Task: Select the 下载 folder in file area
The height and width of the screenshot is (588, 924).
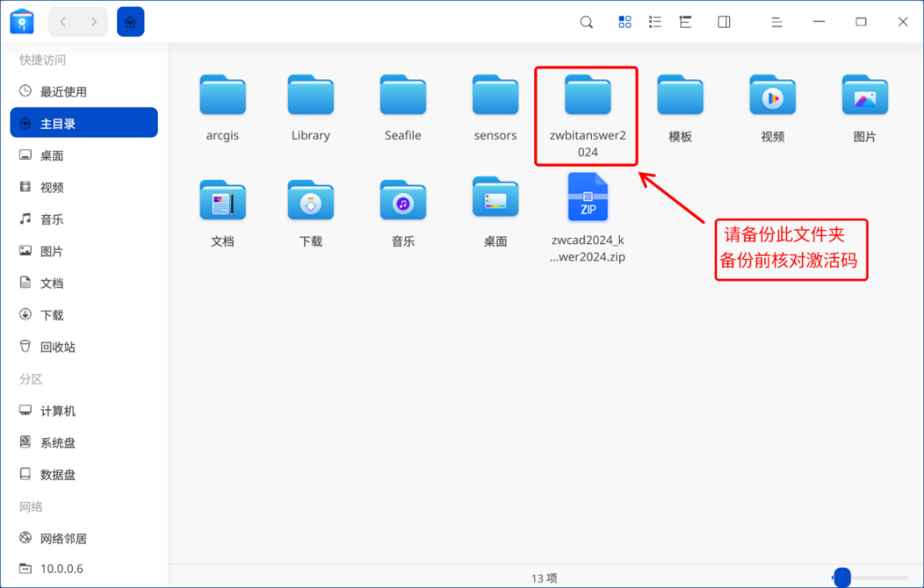Action: (x=310, y=200)
